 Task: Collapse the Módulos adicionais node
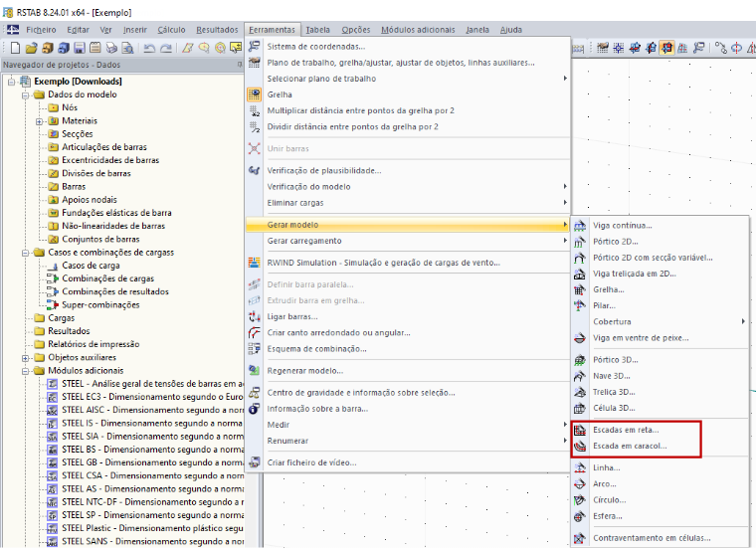(x=26, y=371)
